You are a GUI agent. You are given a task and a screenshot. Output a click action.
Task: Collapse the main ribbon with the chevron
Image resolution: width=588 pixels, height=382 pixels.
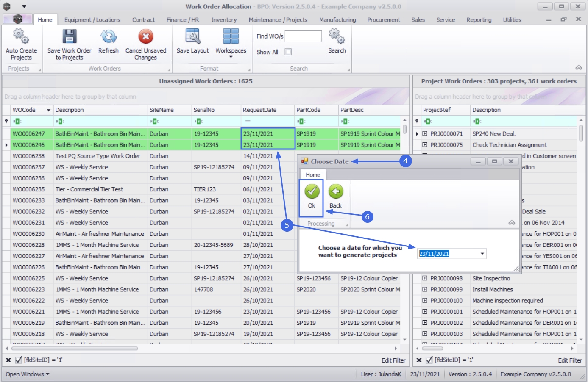579,68
